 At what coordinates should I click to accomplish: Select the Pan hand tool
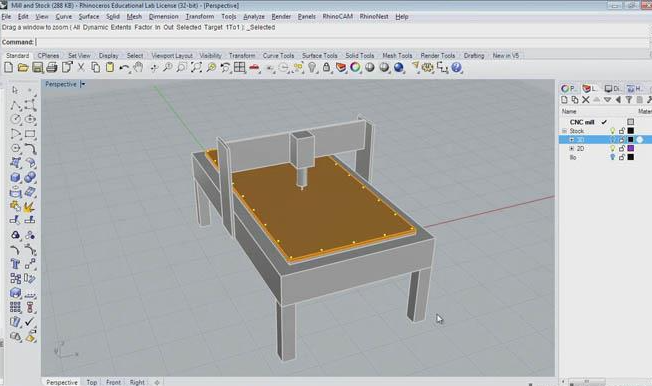(138, 67)
